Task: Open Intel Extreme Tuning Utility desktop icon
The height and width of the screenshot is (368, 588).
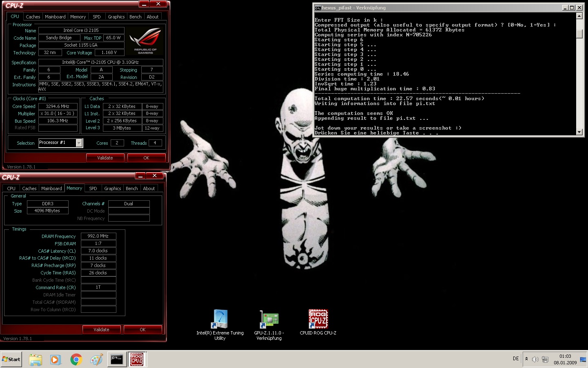Action: pyautogui.click(x=220, y=325)
